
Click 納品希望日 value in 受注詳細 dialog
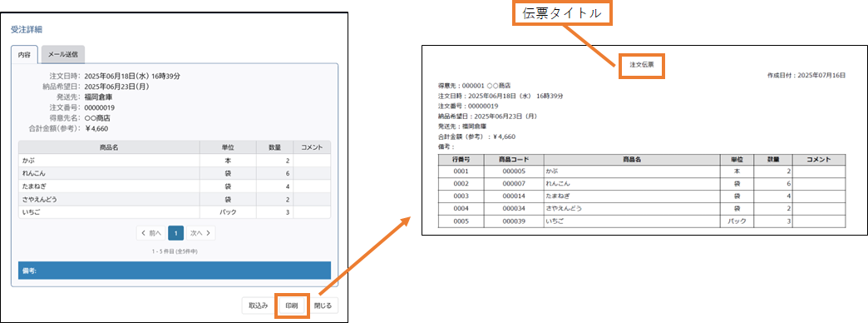coord(116,87)
